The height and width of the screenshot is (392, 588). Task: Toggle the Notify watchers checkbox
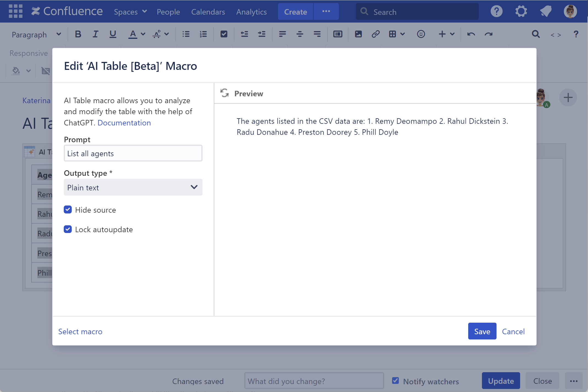[395, 381]
